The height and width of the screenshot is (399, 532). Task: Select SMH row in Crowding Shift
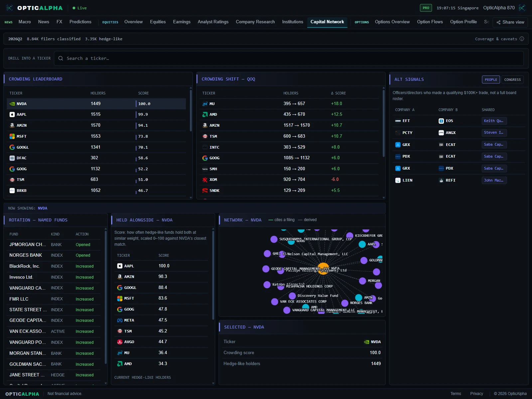pyautogui.click(x=289, y=169)
